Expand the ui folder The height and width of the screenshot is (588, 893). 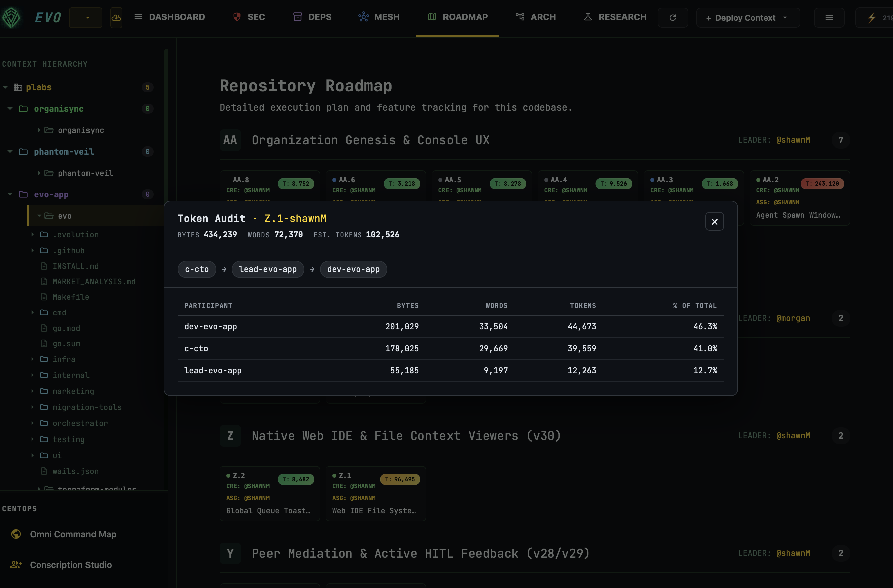[33, 455]
